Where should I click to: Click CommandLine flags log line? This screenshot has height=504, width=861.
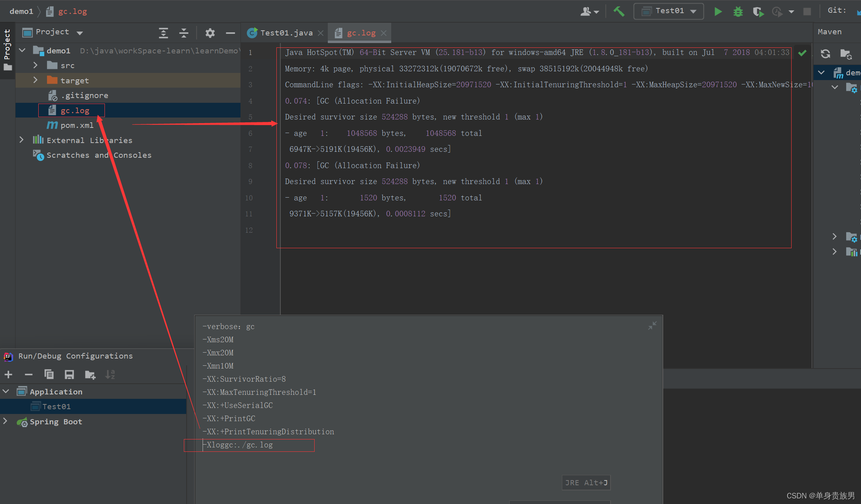point(548,84)
